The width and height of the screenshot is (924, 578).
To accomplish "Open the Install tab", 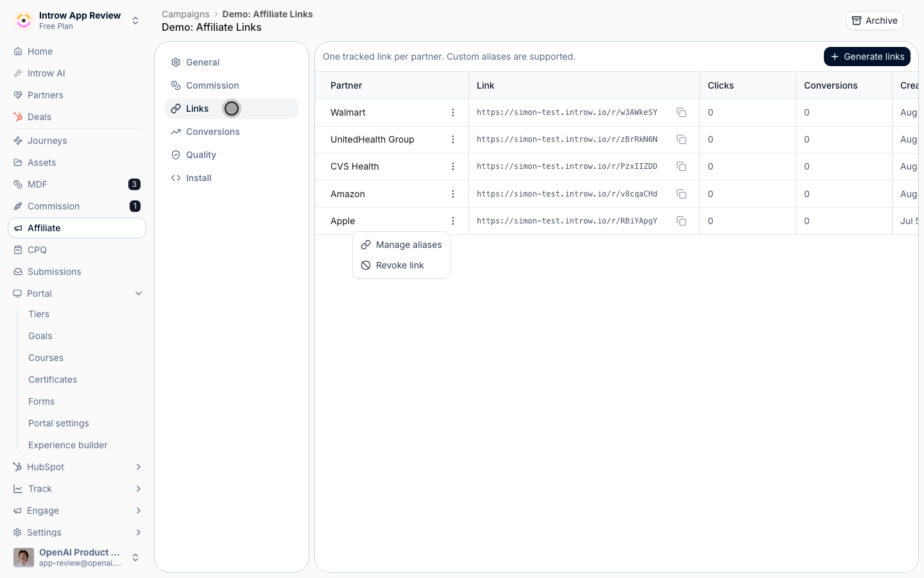I will tap(232, 178).
